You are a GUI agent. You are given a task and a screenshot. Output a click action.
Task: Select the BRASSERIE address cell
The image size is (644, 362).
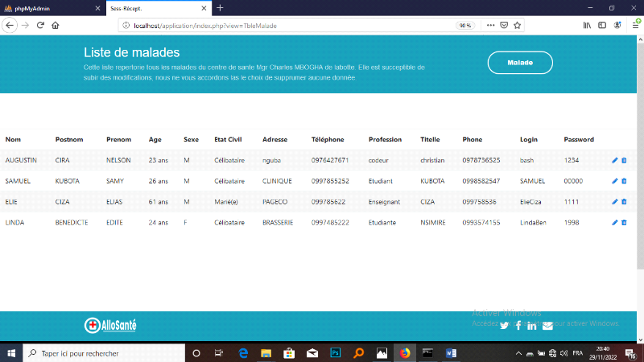click(278, 223)
